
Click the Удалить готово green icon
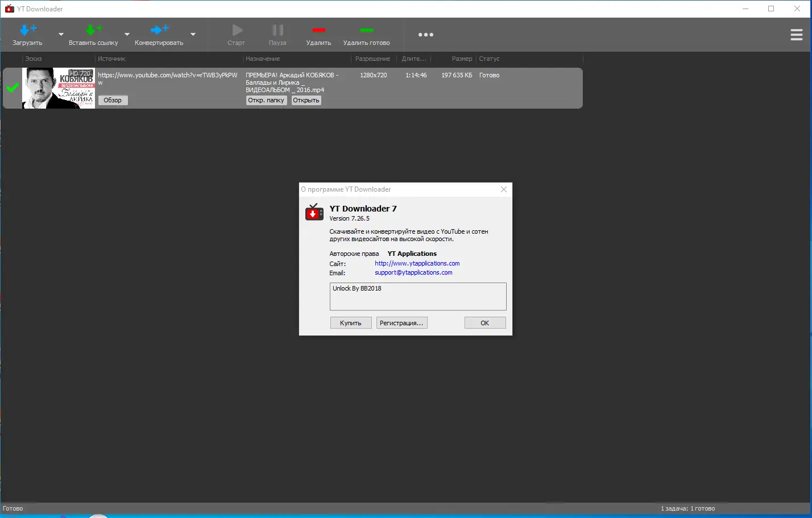point(367,30)
